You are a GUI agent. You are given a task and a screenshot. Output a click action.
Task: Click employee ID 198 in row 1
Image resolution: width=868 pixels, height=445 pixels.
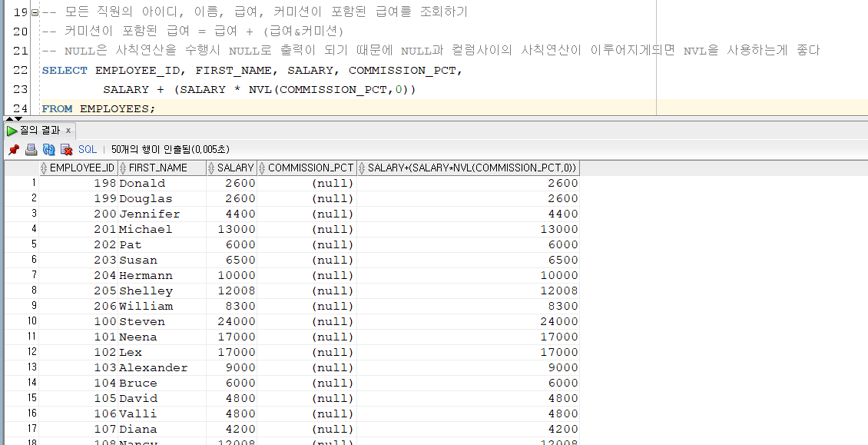tap(78, 183)
